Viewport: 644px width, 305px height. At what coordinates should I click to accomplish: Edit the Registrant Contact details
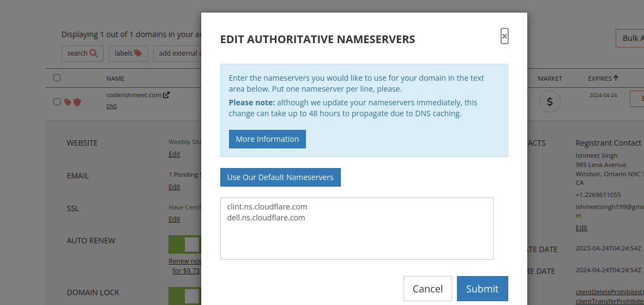pos(581,228)
